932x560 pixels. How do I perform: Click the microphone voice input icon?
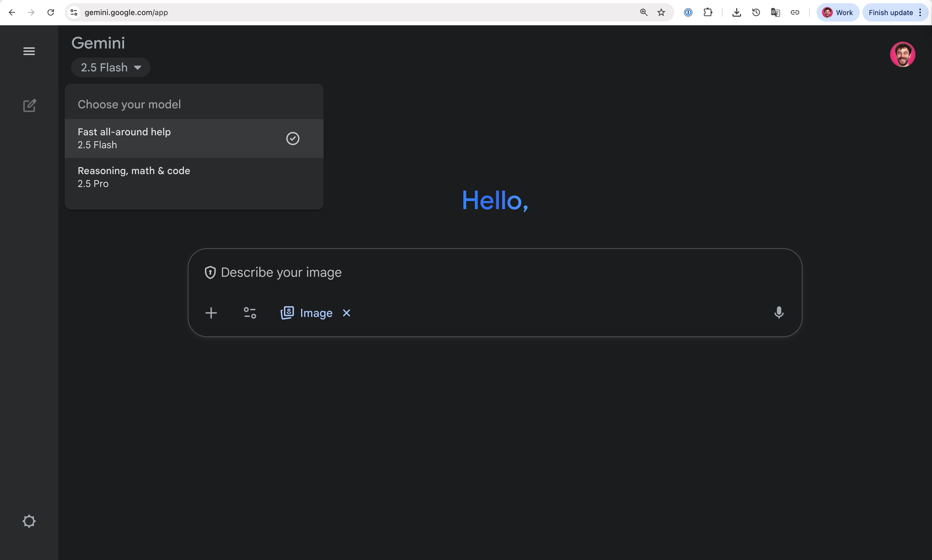pos(779,312)
